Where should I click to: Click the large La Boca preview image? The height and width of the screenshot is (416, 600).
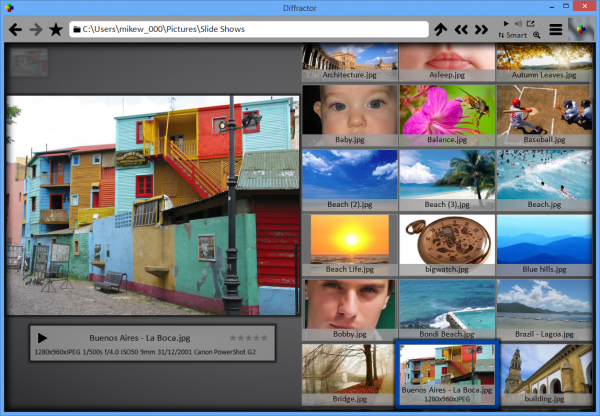coord(153,206)
